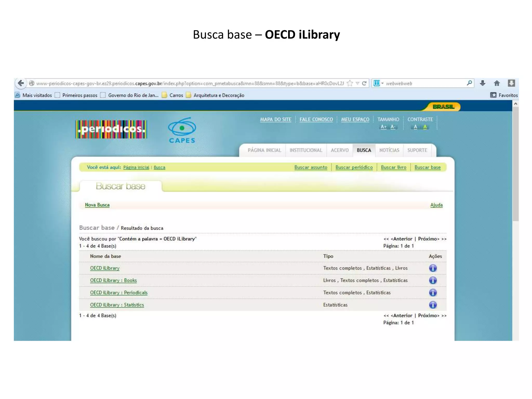Go to browser home icon

click(497, 83)
